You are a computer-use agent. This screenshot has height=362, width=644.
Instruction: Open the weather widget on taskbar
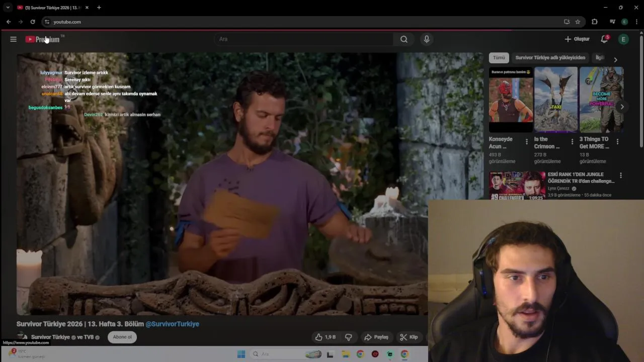point(28,353)
